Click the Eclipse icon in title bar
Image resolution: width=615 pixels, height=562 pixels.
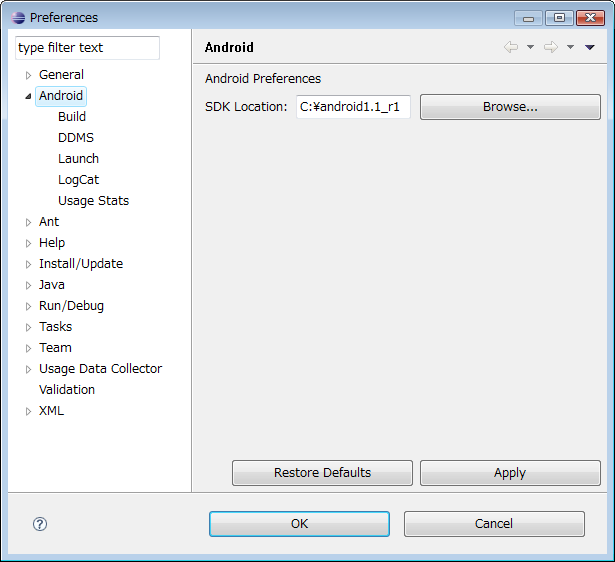coord(18,18)
